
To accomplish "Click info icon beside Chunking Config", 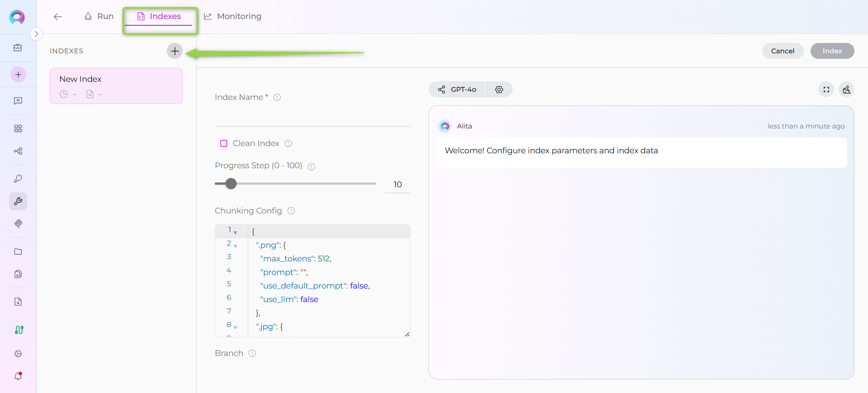I will 291,211.
